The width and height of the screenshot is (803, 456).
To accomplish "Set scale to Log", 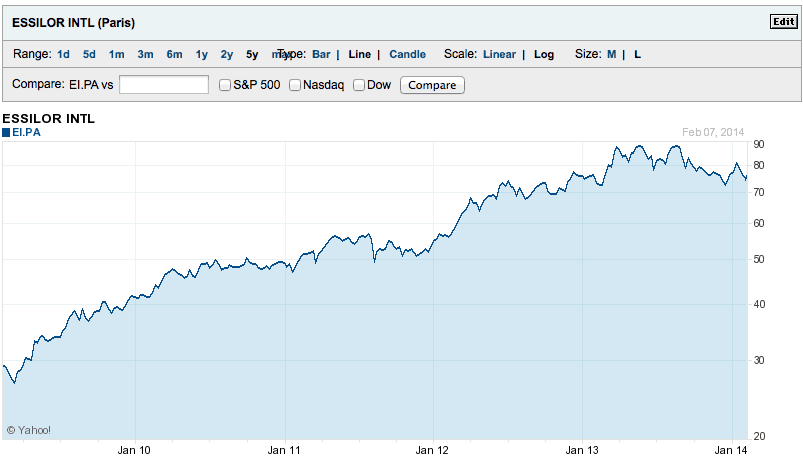I will pos(544,54).
